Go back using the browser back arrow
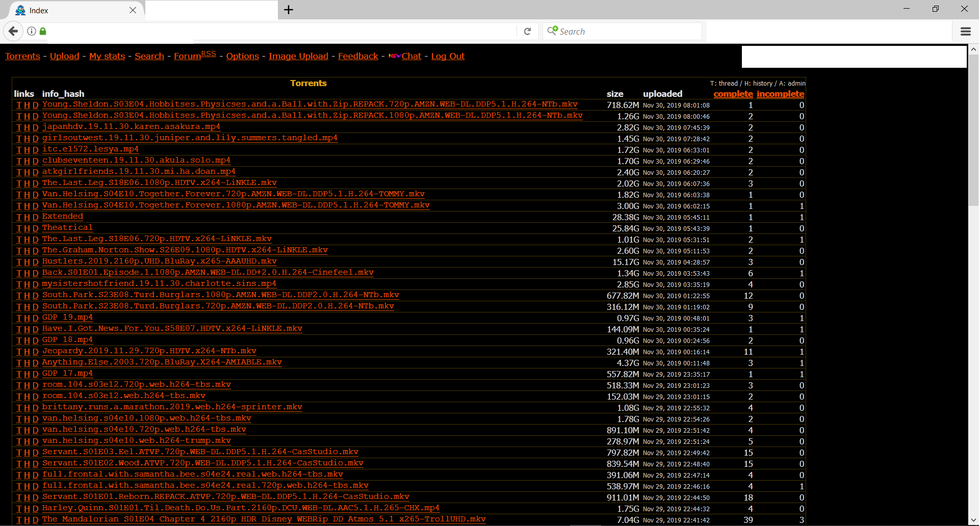The width and height of the screenshot is (980, 526). pos(13,32)
